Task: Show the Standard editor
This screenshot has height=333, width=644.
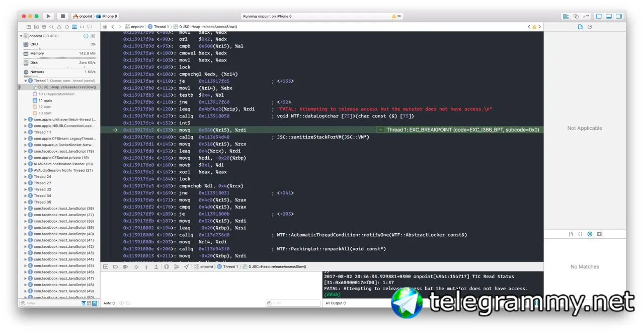Action: point(566,16)
